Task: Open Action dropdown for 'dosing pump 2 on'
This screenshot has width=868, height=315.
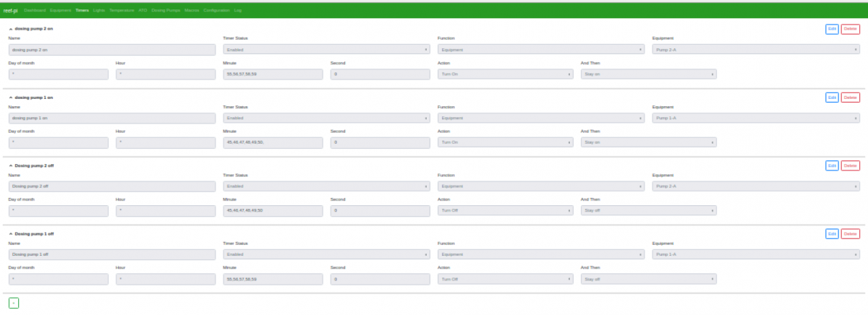Action: coord(506,74)
